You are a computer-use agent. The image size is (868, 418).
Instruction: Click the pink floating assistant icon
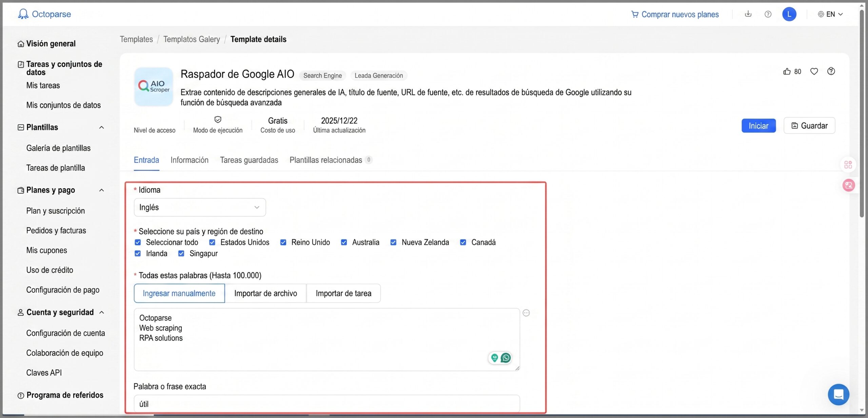(849, 185)
